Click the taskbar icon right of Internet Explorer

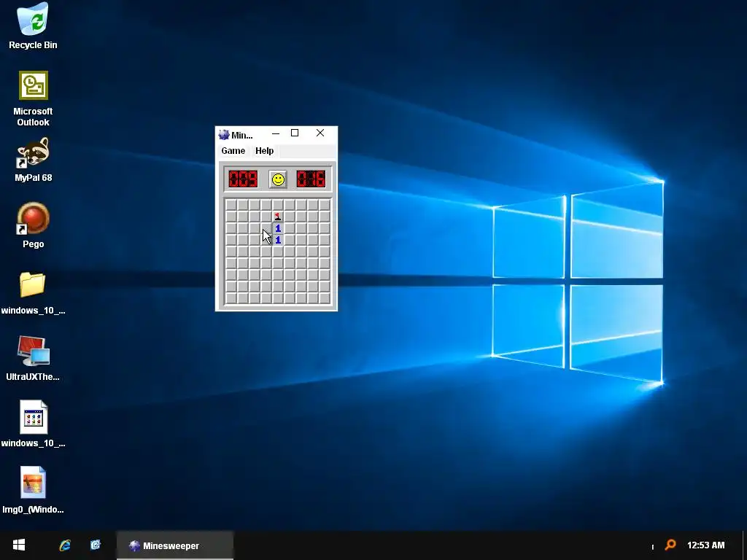tap(96, 545)
